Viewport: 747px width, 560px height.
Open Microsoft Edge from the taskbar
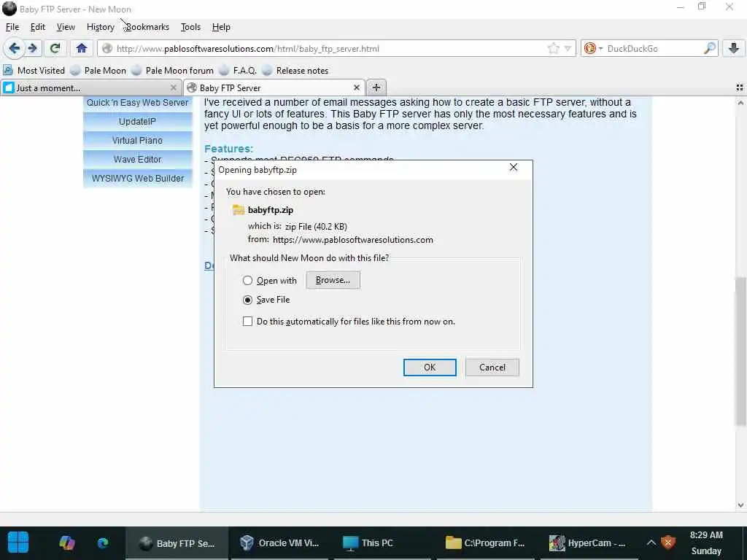pyautogui.click(x=103, y=542)
